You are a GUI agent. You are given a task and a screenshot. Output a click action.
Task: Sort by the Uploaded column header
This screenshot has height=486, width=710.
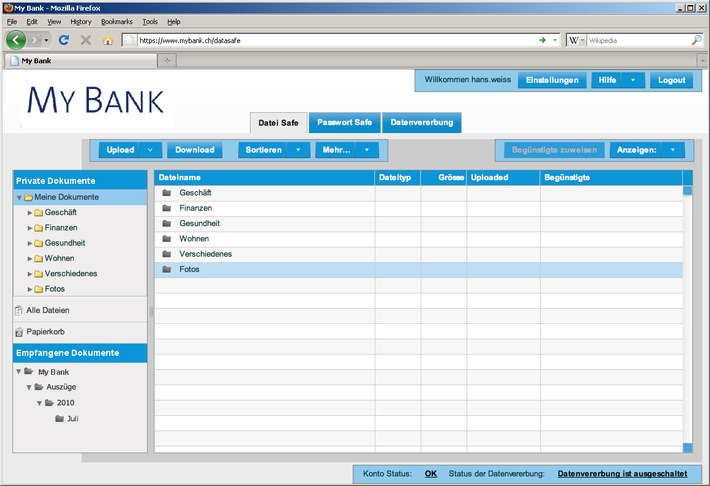tap(503, 178)
